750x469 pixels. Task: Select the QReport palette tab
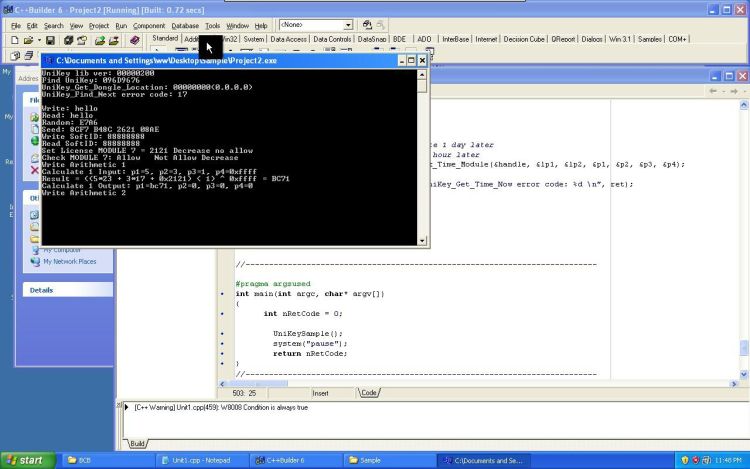click(x=563, y=39)
